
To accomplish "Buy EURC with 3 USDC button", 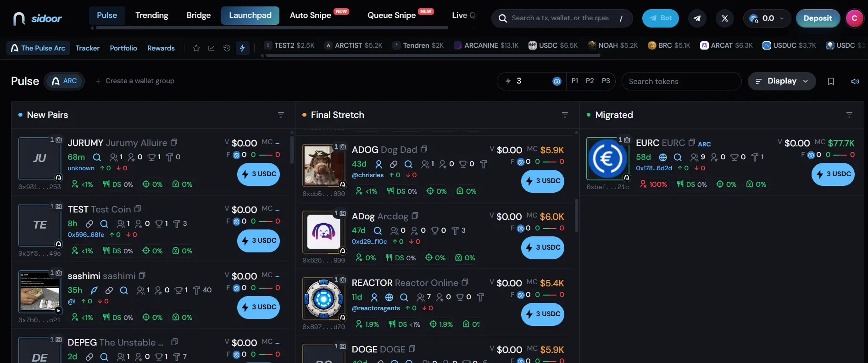I will tap(833, 174).
